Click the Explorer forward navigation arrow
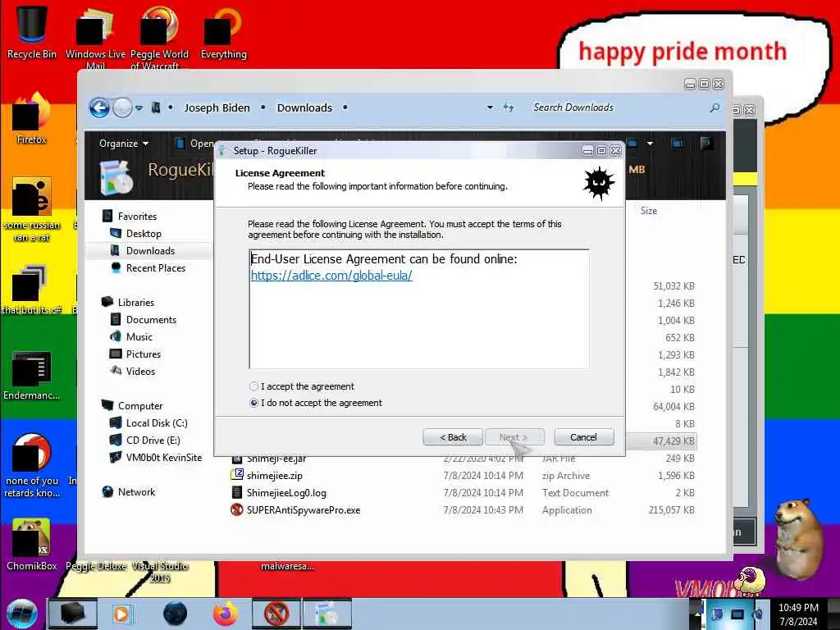840x630 pixels. [123, 107]
